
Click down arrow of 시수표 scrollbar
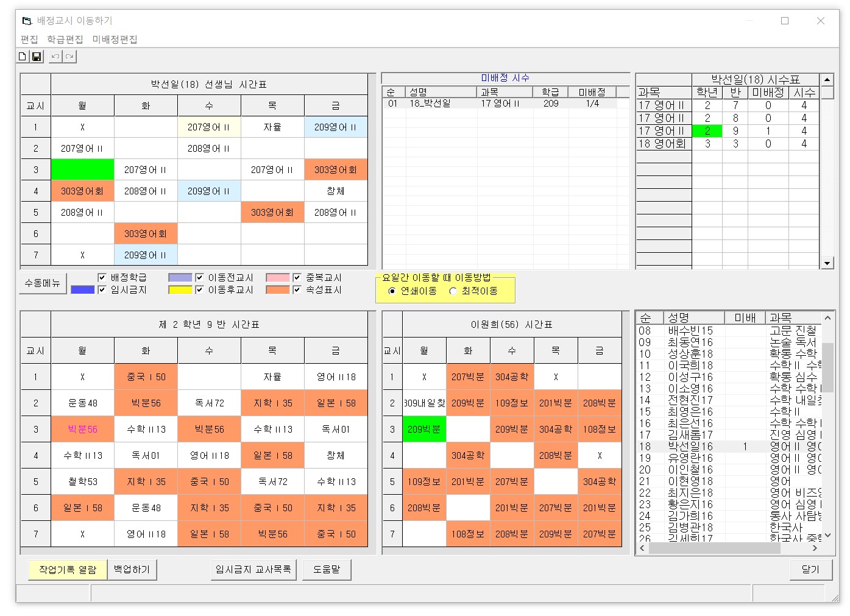point(827,263)
